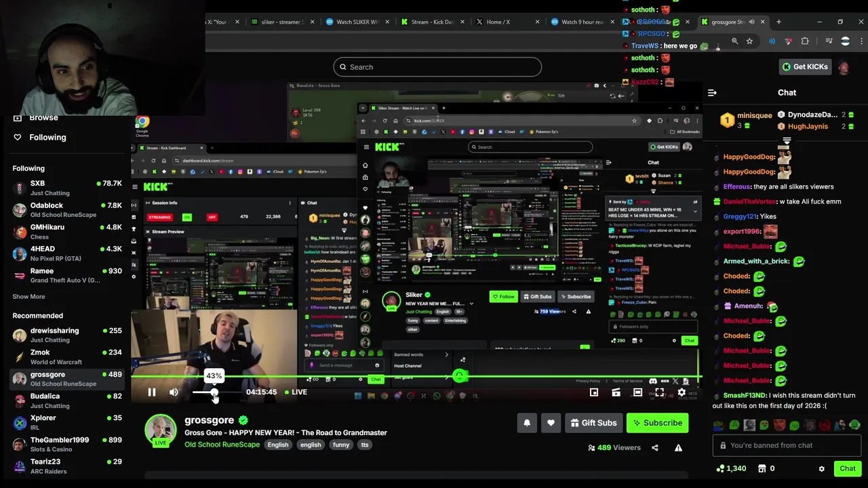Image resolution: width=868 pixels, height=488 pixels.
Task: Open grossgore's profile avatar
Action: (x=161, y=430)
